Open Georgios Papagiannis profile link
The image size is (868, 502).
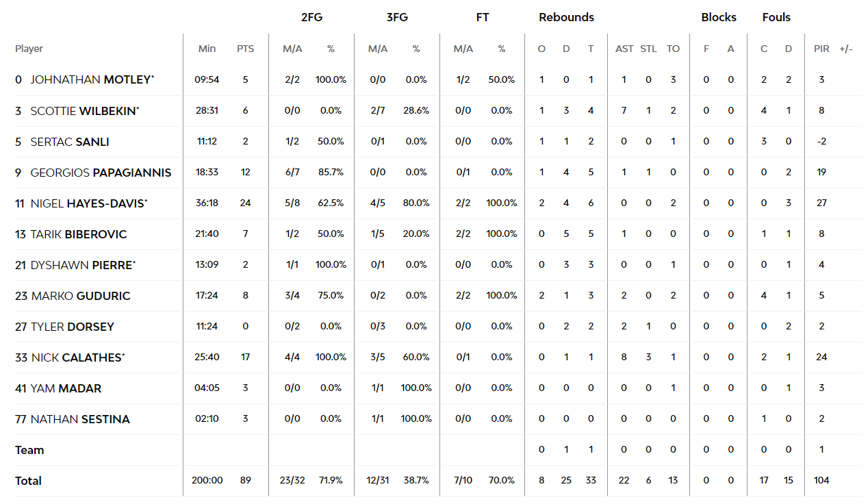tap(101, 173)
